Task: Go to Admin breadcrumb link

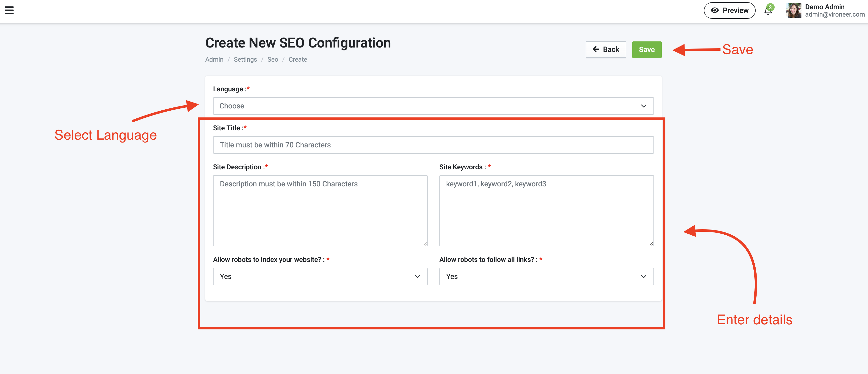Action: (214, 60)
